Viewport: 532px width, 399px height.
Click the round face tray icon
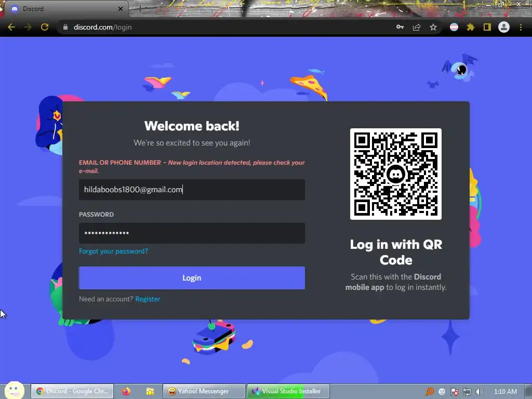pos(442,392)
